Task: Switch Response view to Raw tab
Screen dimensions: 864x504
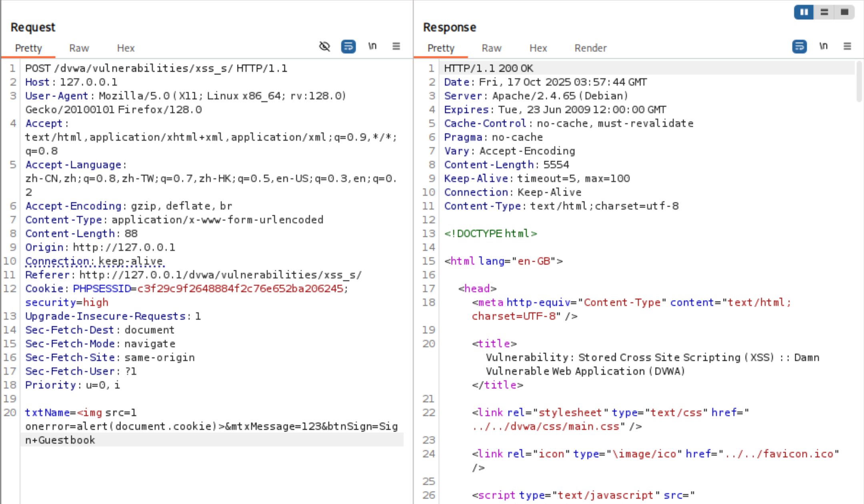Action: [x=492, y=48]
